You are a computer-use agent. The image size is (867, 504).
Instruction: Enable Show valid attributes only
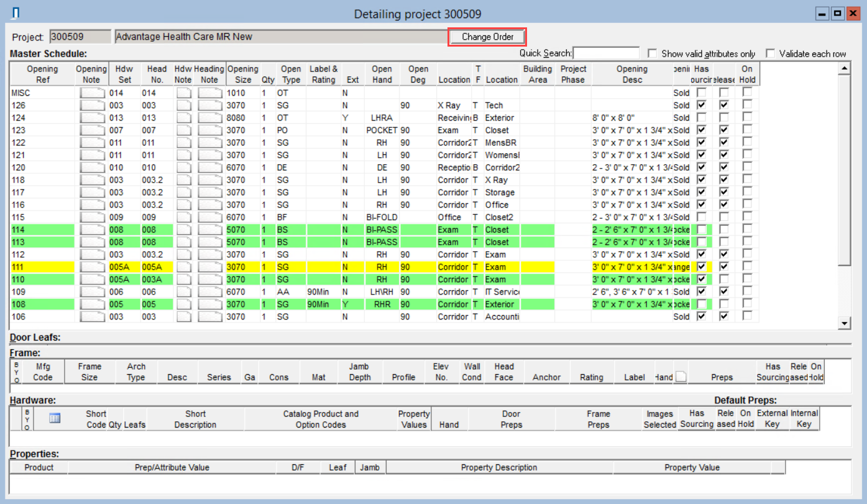[653, 53]
